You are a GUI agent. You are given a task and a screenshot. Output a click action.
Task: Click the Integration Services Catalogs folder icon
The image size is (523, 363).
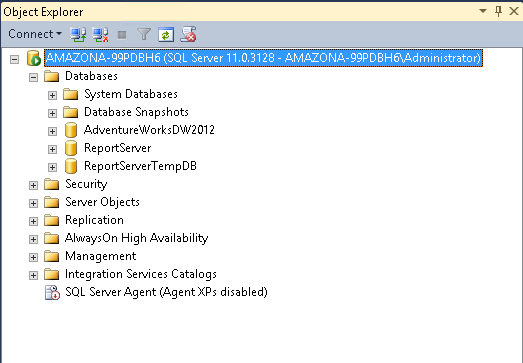(x=52, y=274)
